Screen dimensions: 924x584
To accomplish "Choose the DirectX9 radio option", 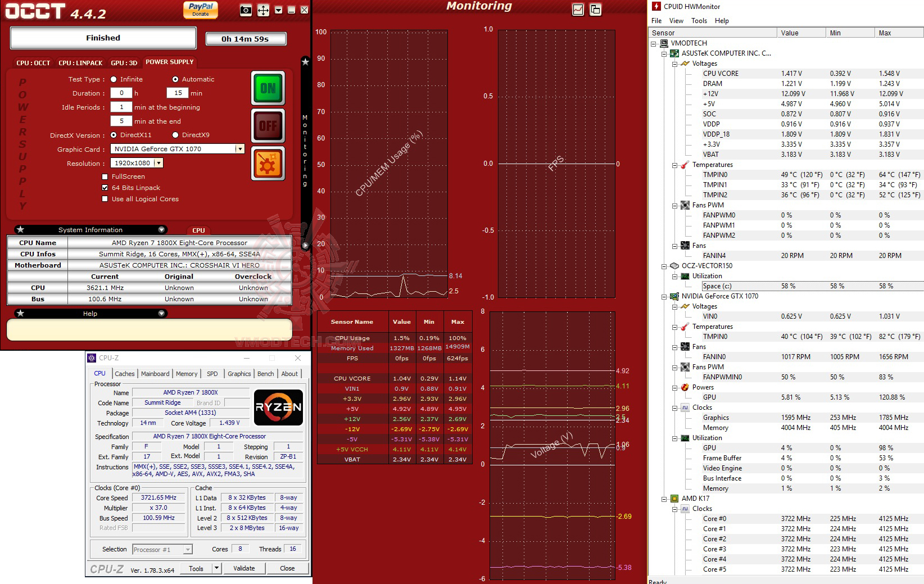I will tap(175, 135).
